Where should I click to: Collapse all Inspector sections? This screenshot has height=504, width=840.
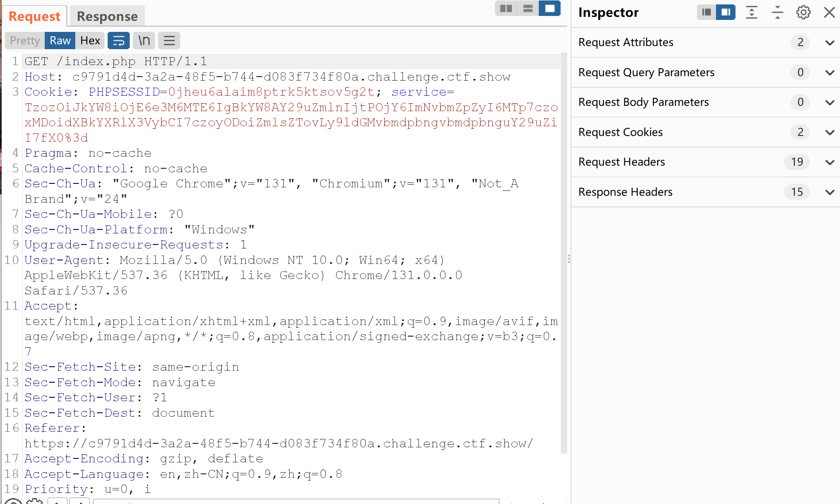[x=778, y=12]
